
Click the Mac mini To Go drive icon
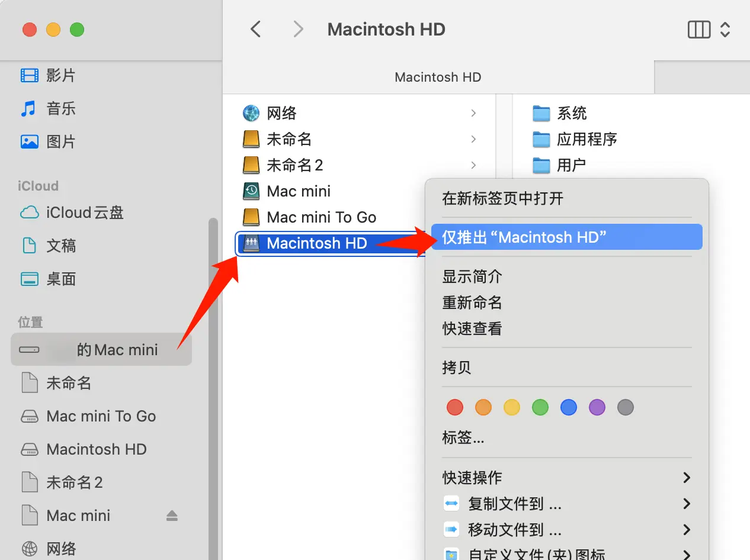251,217
